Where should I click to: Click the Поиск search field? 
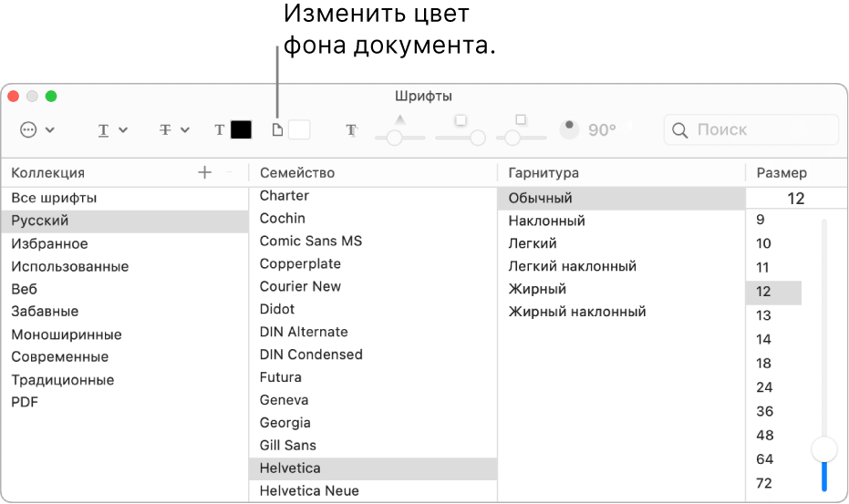point(751,130)
